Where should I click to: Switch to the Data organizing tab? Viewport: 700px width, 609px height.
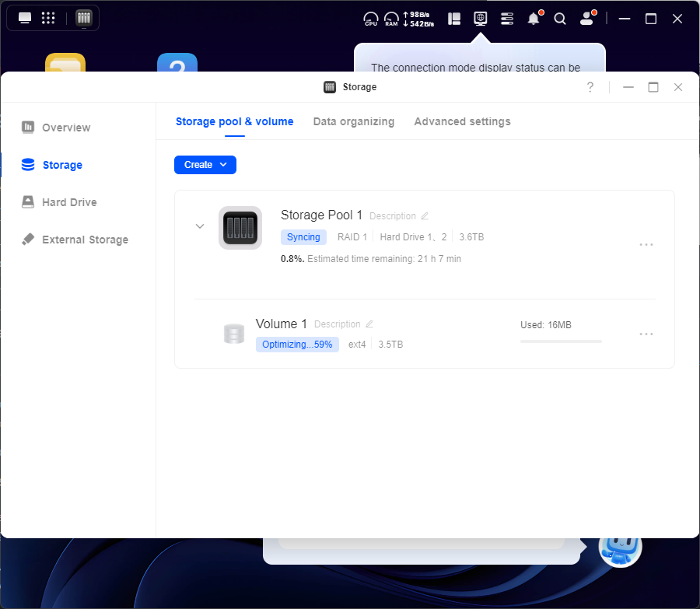click(353, 121)
